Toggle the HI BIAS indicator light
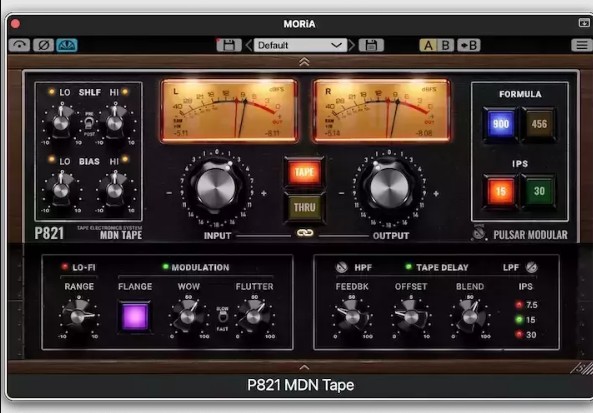The height and width of the screenshot is (413, 593). tap(125, 160)
